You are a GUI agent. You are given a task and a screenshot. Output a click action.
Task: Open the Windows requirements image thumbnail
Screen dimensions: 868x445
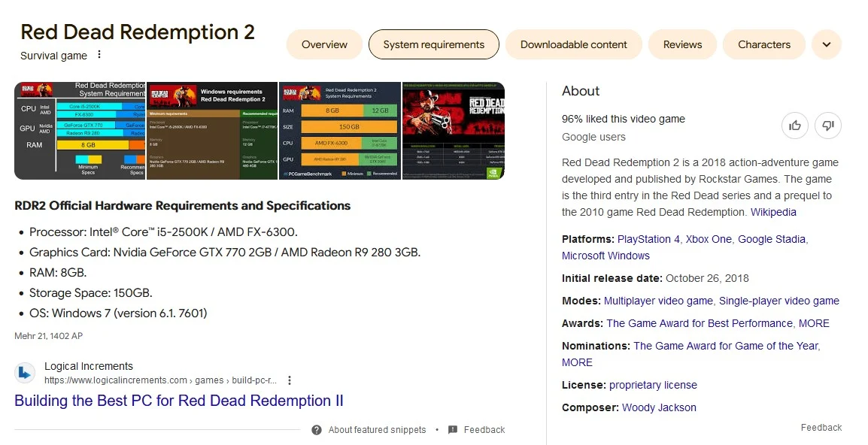click(212, 131)
